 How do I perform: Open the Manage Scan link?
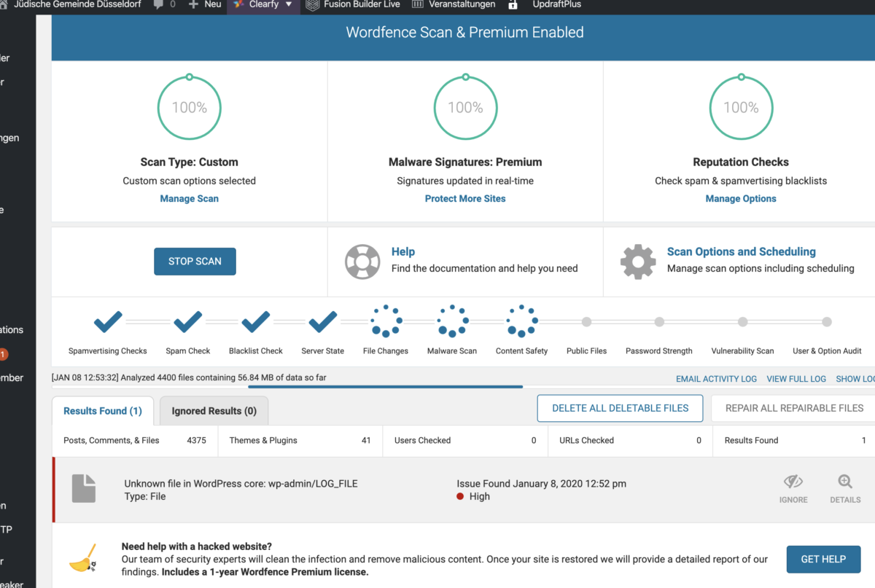coord(189,198)
